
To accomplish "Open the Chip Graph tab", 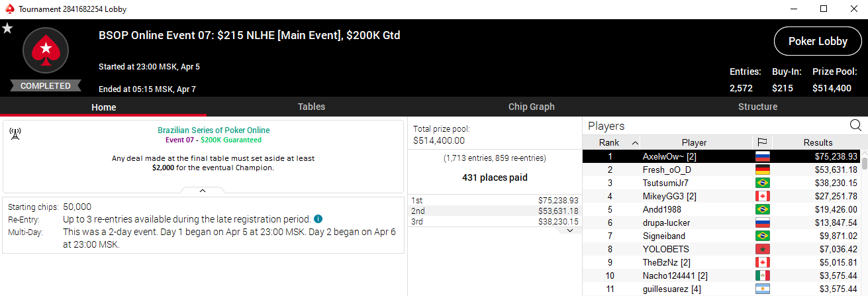I will pyautogui.click(x=531, y=107).
